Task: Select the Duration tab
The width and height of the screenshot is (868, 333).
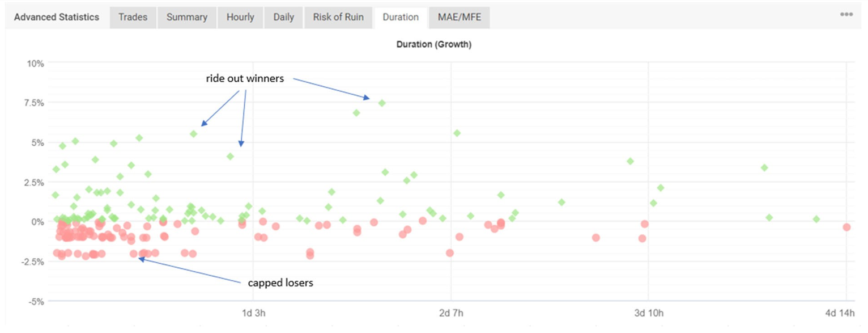Action: point(401,17)
